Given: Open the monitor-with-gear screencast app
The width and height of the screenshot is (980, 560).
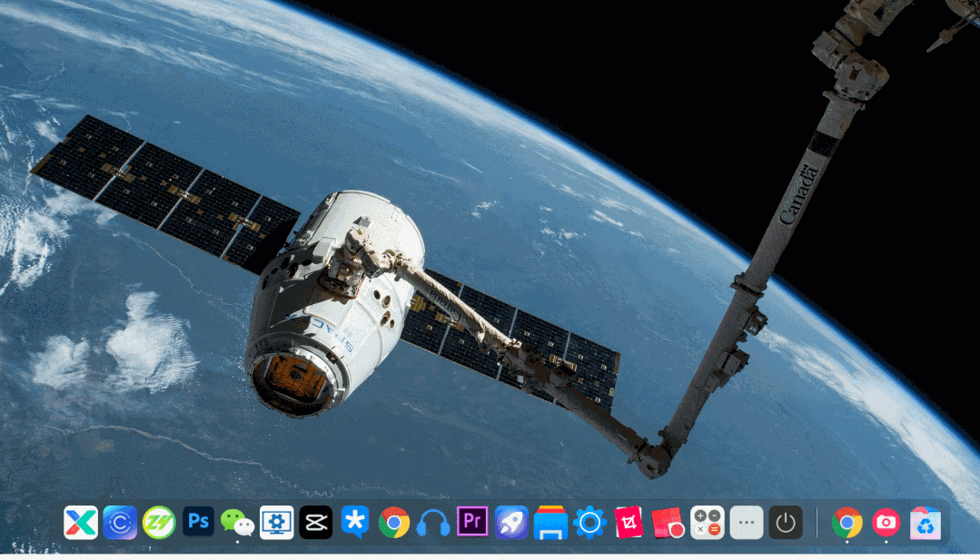Looking at the screenshot, I should tap(276, 523).
